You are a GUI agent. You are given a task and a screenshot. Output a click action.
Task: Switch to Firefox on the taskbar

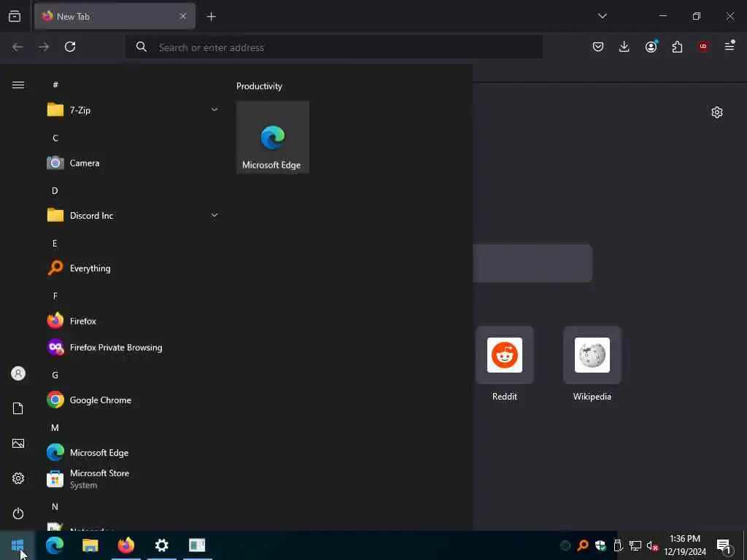pyautogui.click(x=126, y=545)
